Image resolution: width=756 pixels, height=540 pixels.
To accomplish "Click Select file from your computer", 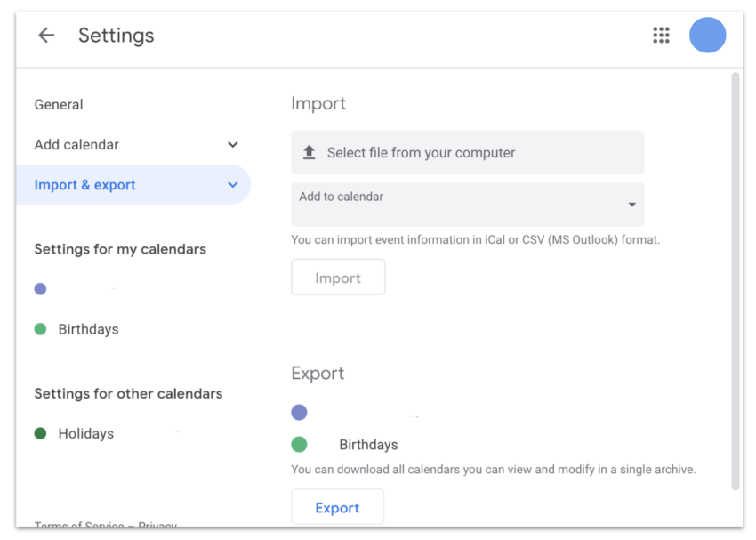I will 467,152.
